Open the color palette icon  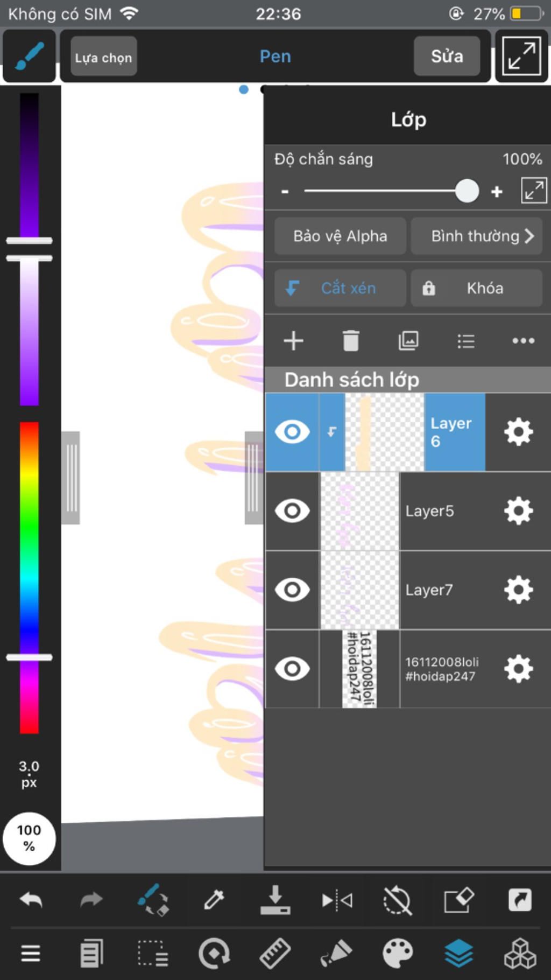[x=398, y=954]
